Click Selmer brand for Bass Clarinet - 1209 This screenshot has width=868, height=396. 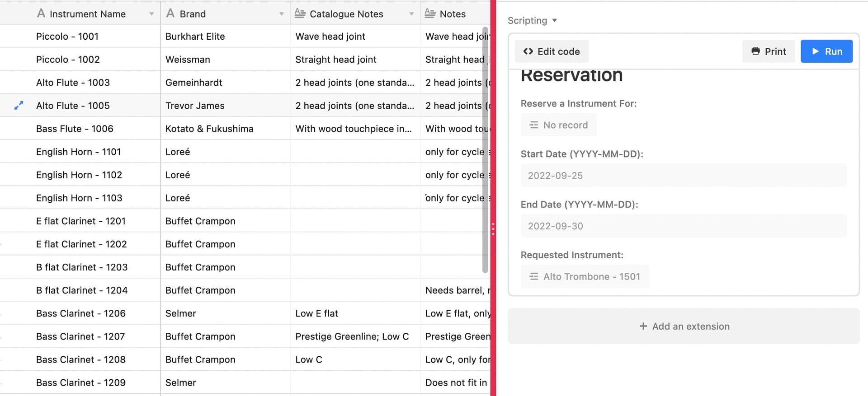[x=226, y=382]
